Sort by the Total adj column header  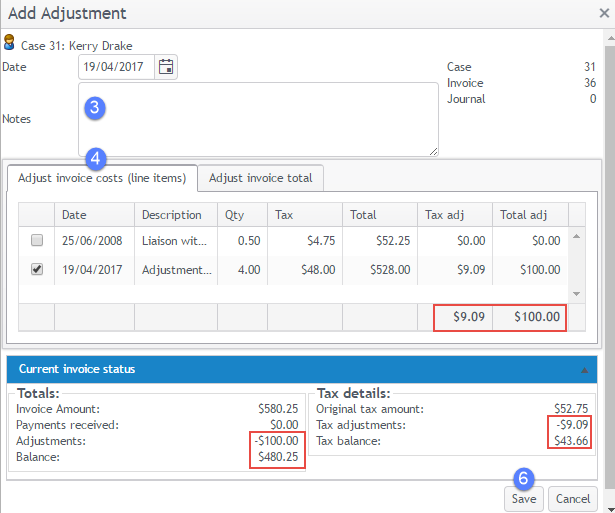[527, 214]
